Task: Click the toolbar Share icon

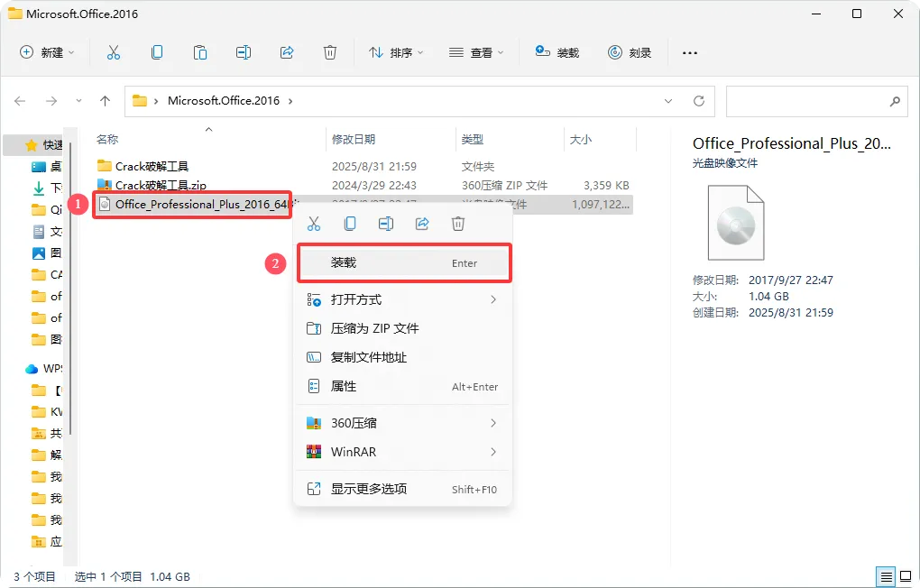Action: 286,52
